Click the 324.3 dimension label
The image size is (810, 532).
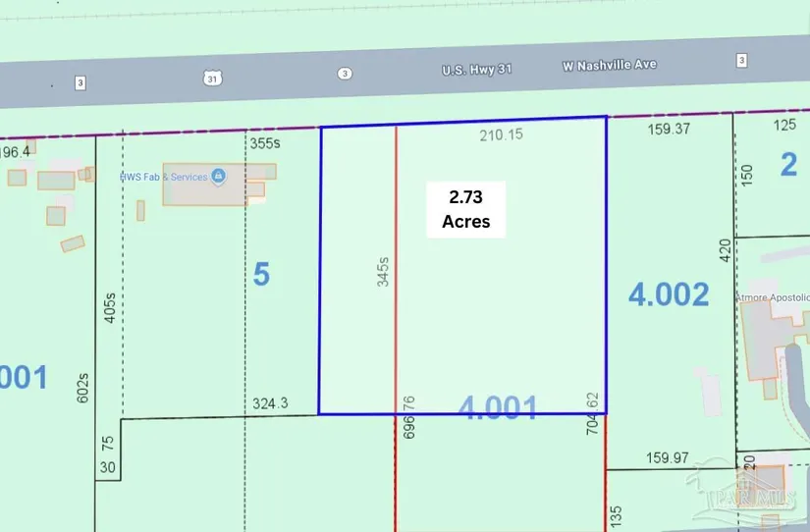tap(270, 402)
